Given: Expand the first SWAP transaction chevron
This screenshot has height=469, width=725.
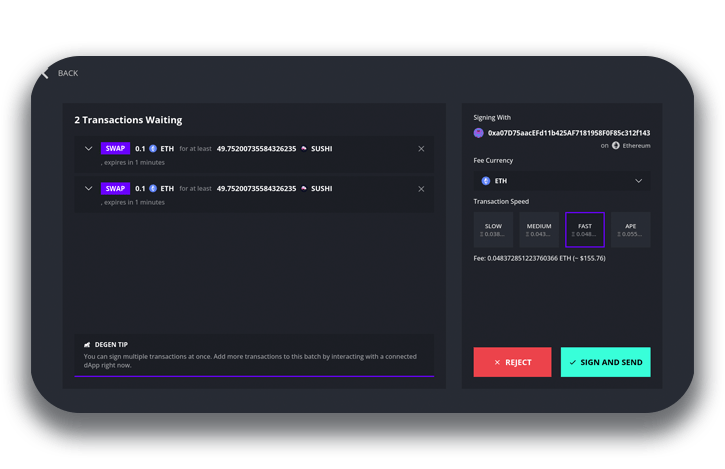Looking at the screenshot, I should 88,148.
